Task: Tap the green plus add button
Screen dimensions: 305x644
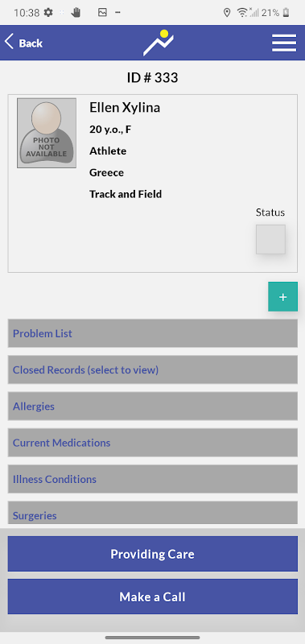Action: [x=282, y=296]
